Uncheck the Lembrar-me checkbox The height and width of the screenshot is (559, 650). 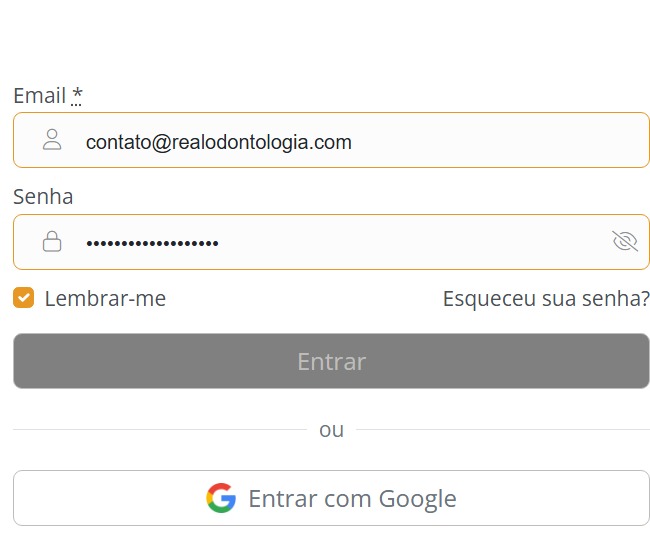point(24,298)
